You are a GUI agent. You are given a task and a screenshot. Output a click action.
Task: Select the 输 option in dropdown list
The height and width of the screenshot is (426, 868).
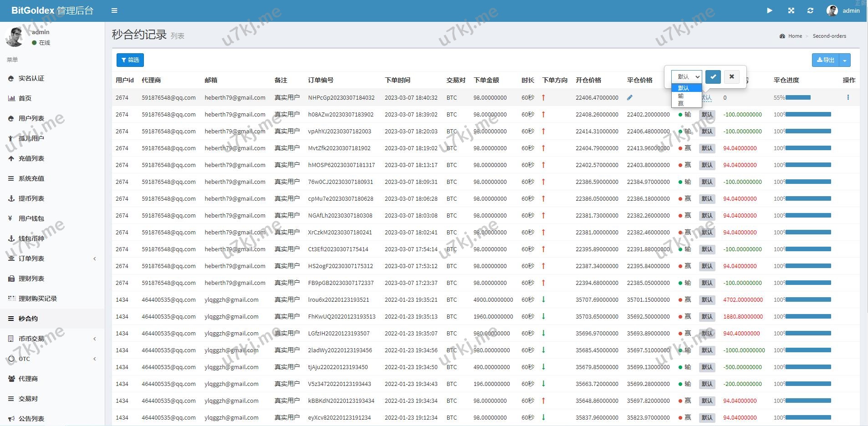click(681, 96)
